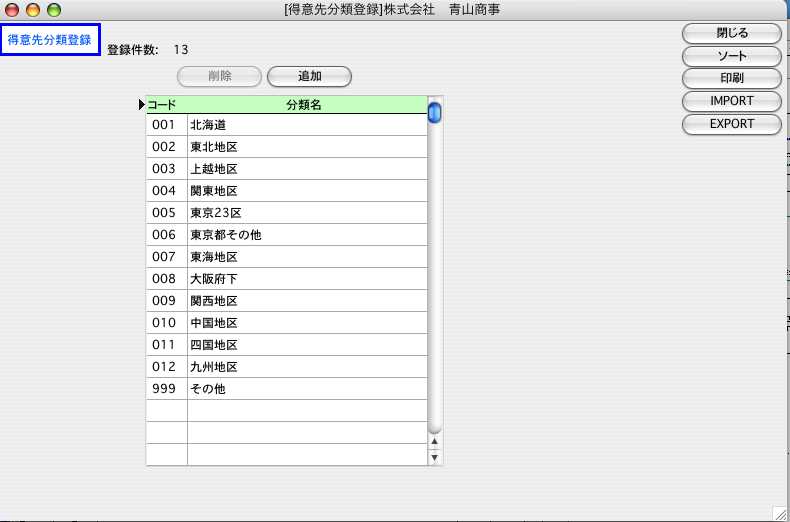Select code 999 その他 row
790x522 pixels.
tap(306, 389)
